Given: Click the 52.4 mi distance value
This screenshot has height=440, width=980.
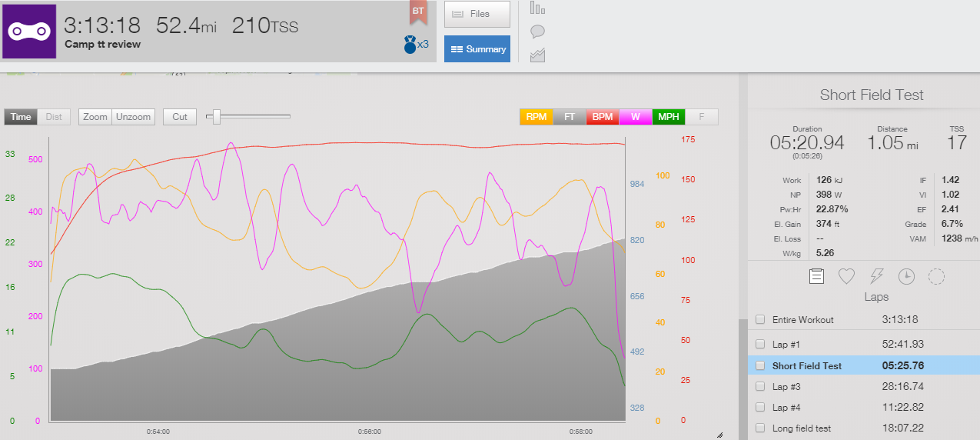Looking at the screenshot, I should click(187, 25).
